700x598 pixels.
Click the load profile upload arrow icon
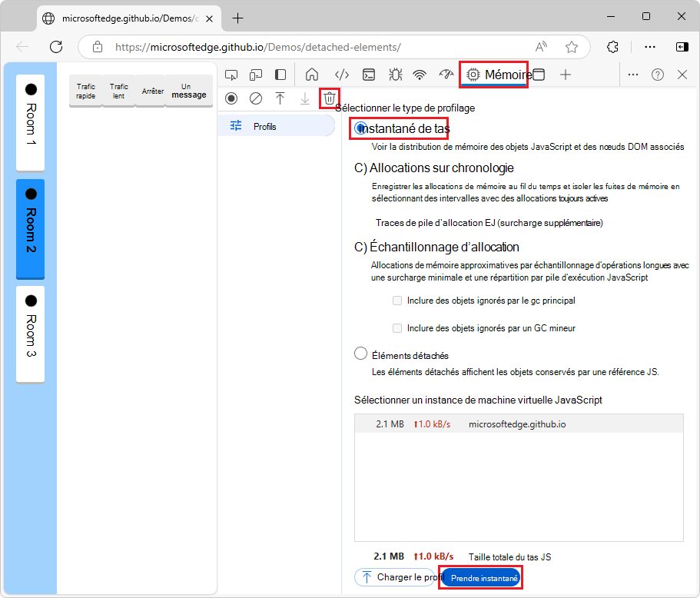(280, 98)
